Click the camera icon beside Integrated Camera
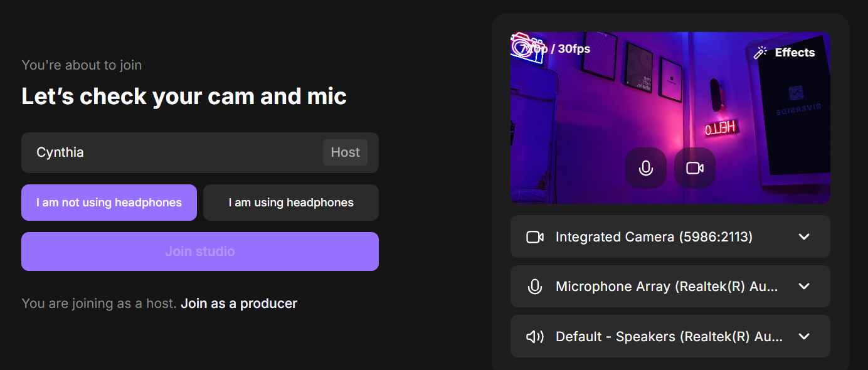This screenshot has width=868, height=370. 534,237
